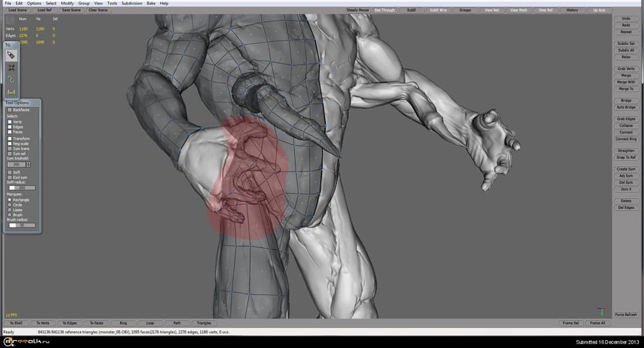Open the Bake menu
This screenshot has width=644, height=348.
pos(151,3)
